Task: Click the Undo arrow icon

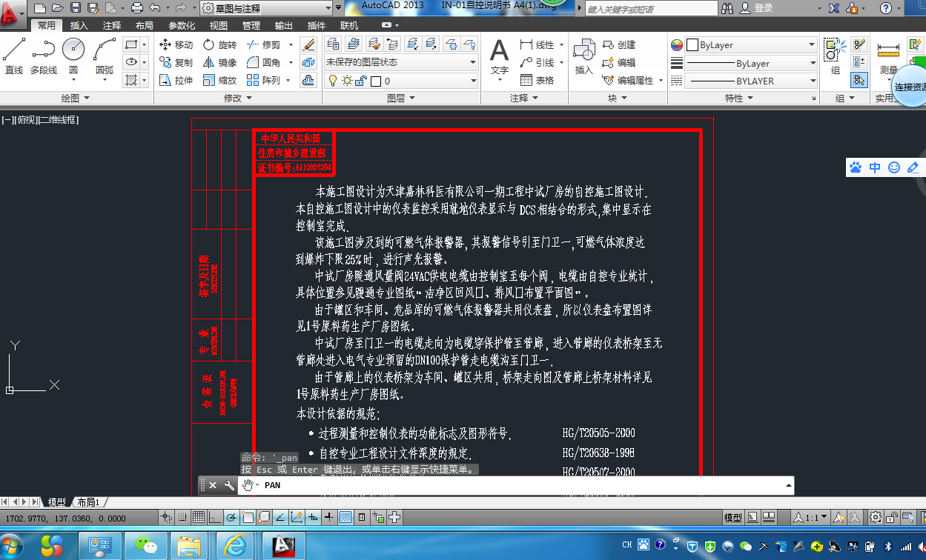Action: (x=154, y=8)
